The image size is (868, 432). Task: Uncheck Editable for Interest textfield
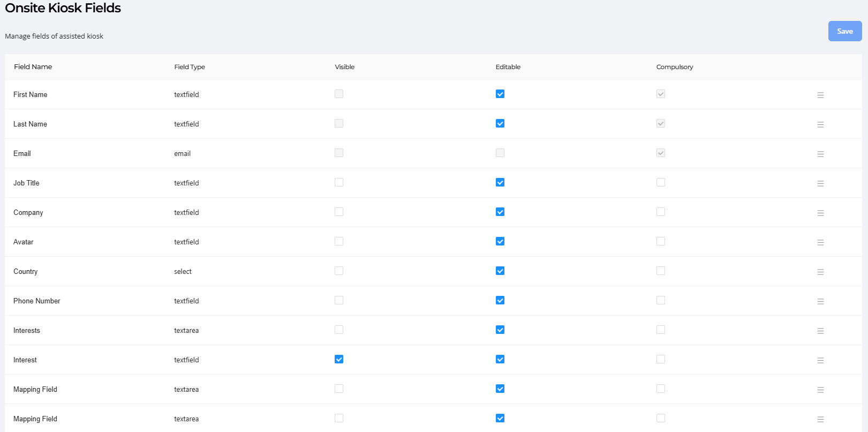[x=500, y=359]
